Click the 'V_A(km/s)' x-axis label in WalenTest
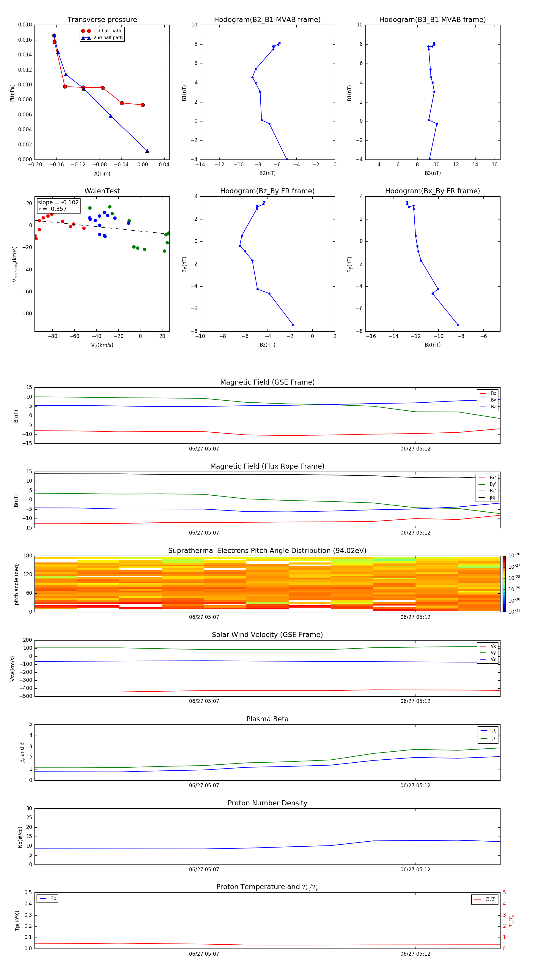535x980 pixels. pyautogui.click(x=102, y=345)
